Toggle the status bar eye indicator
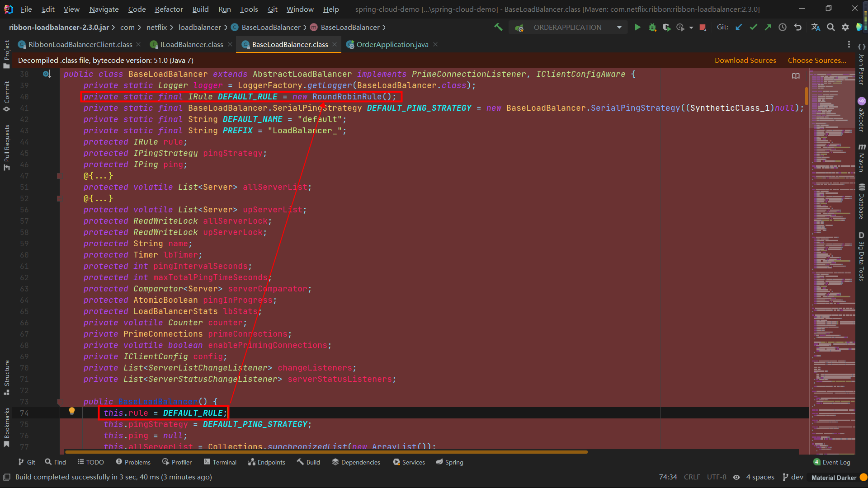Image resolution: width=868 pixels, height=488 pixels. click(736, 477)
